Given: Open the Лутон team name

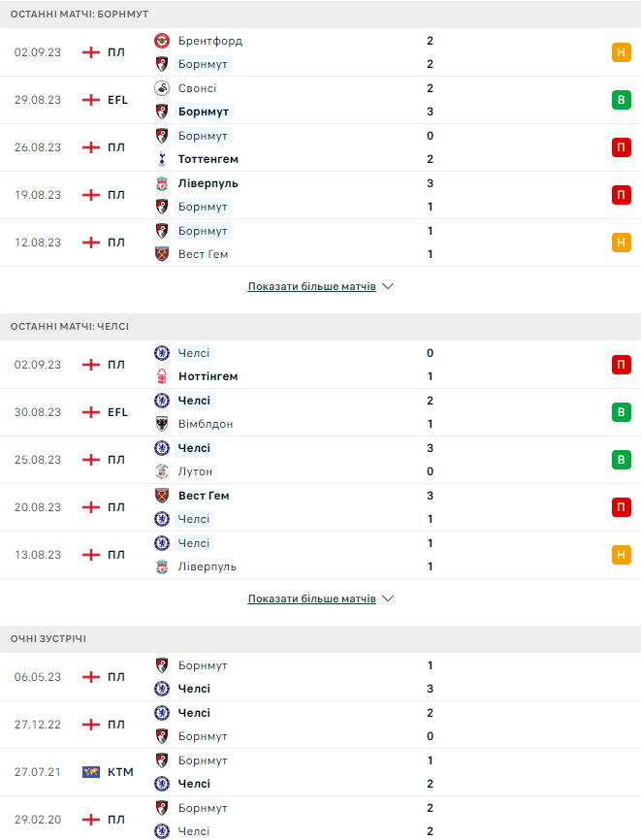Looking at the screenshot, I should [195, 471].
